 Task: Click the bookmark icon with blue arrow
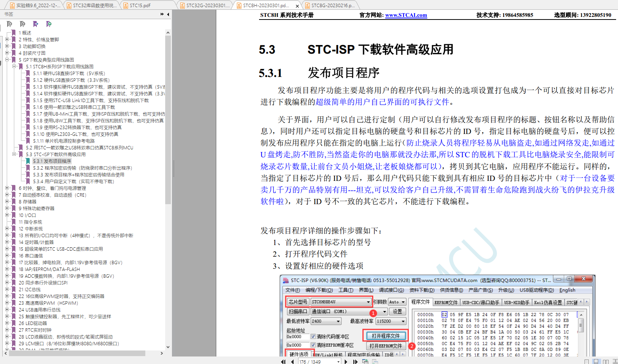click(x=36, y=24)
